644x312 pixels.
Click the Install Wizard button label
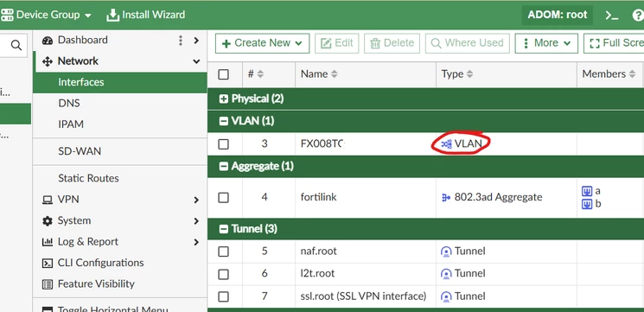[x=154, y=15]
